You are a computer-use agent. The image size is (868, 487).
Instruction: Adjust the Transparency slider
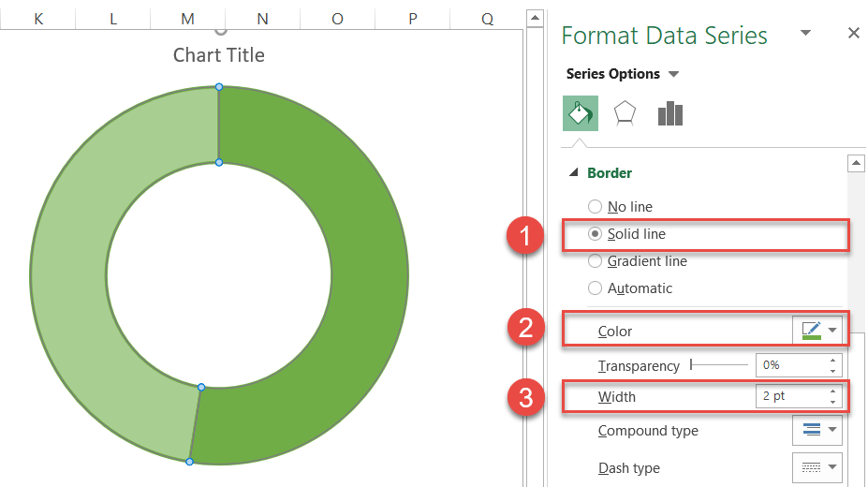[x=719, y=364]
